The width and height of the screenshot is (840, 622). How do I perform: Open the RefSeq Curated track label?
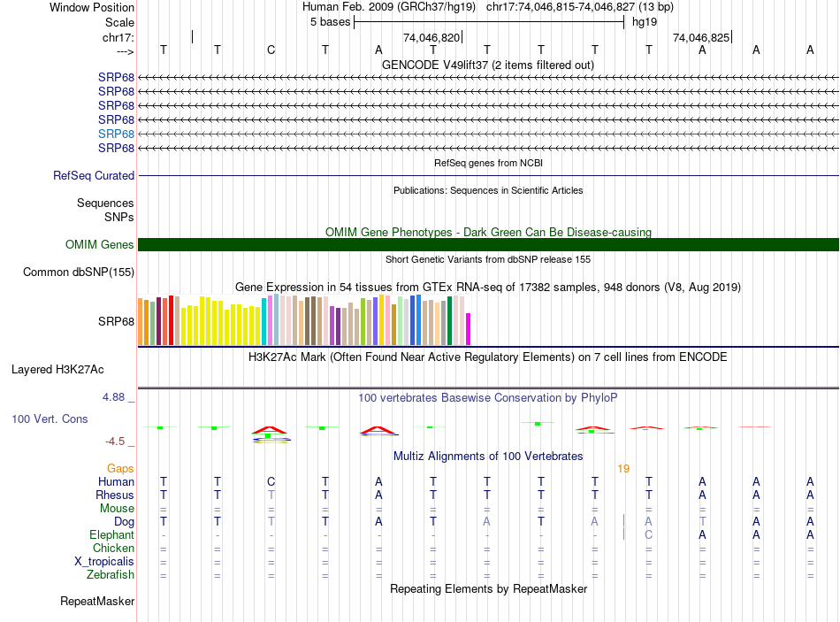(x=94, y=175)
